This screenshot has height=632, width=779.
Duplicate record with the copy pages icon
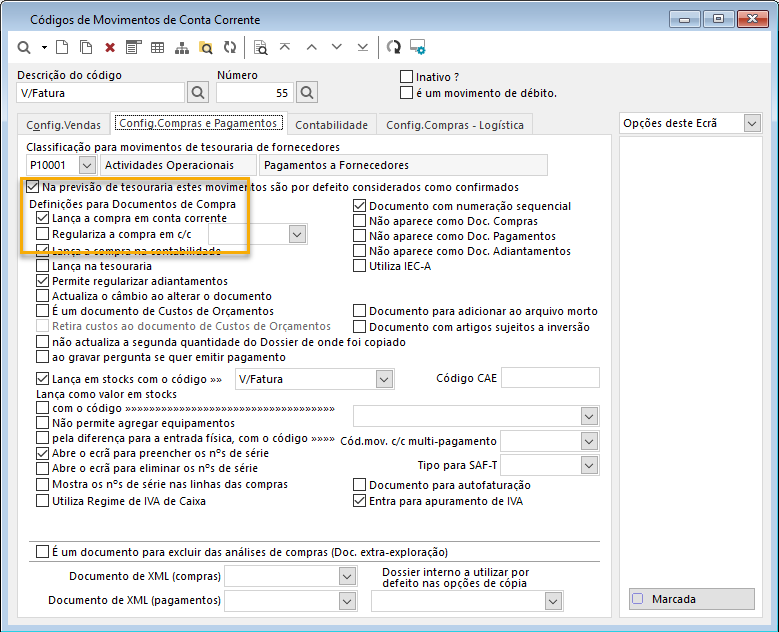86,48
